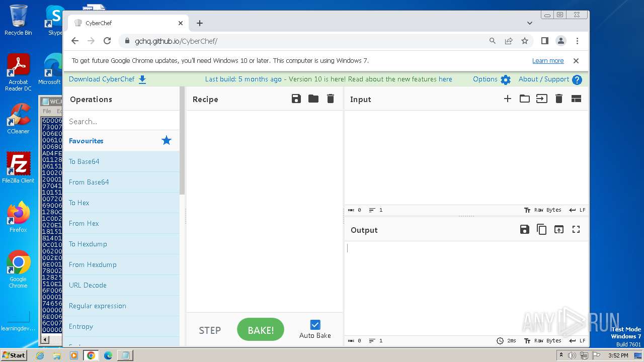Show hidden system tray icons
Viewport: 644px width, 362px height.
[561, 355]
